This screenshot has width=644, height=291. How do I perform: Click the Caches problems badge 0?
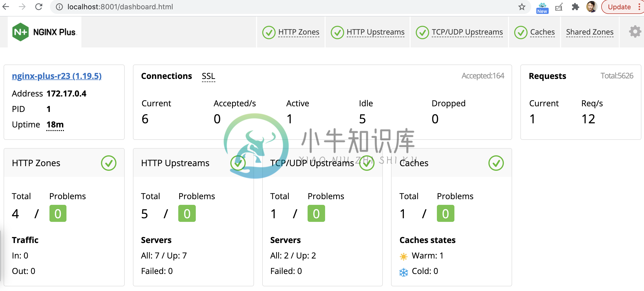click(446, 214)
